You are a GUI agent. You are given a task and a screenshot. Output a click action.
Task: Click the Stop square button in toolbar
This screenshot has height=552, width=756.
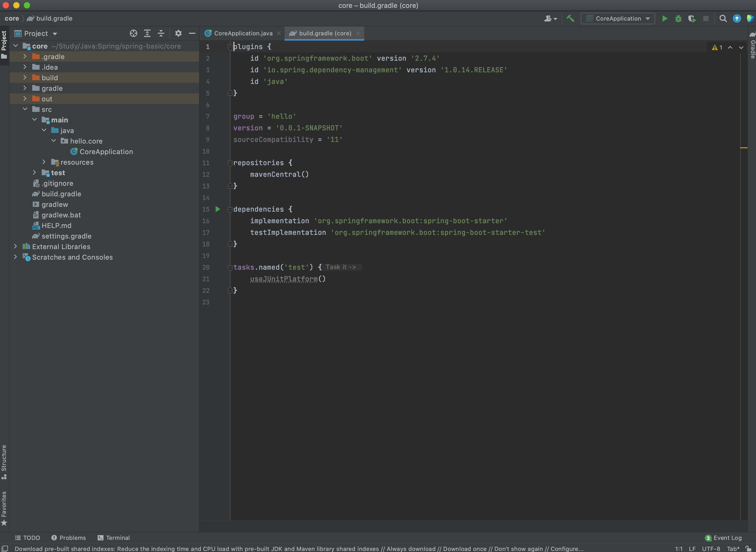pyautogui.click(x=706, y=19)
